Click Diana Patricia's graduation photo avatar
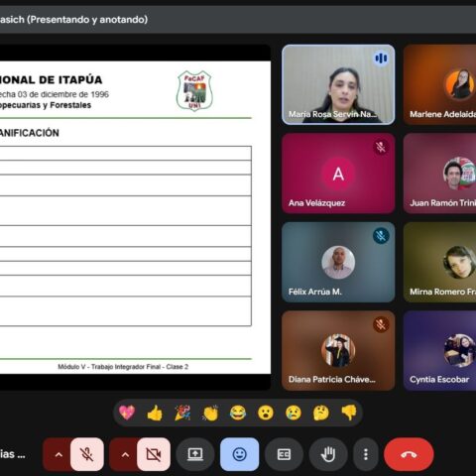The image size is (476, 476). (338, 351)
